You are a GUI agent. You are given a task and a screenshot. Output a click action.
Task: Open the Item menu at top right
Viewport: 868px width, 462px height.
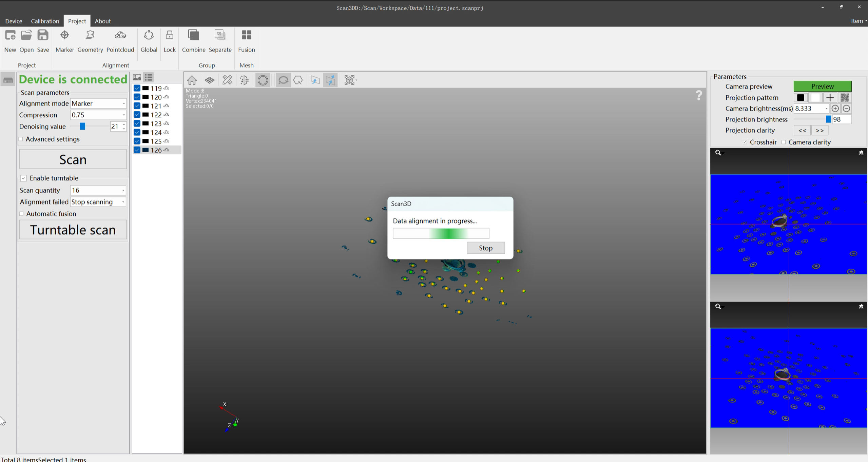point(859,21)
